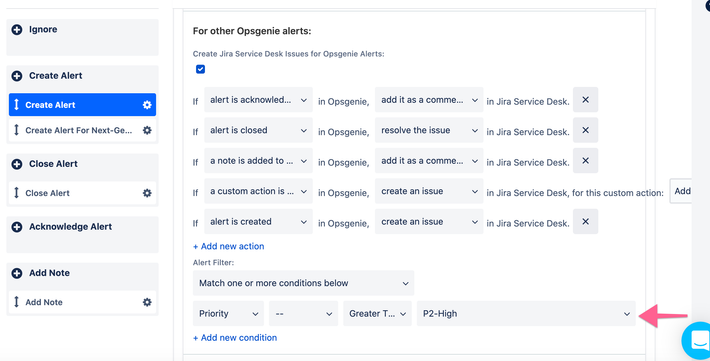Expand the 'Match one or more conditions below' dropdown

(x=303, y=283)
